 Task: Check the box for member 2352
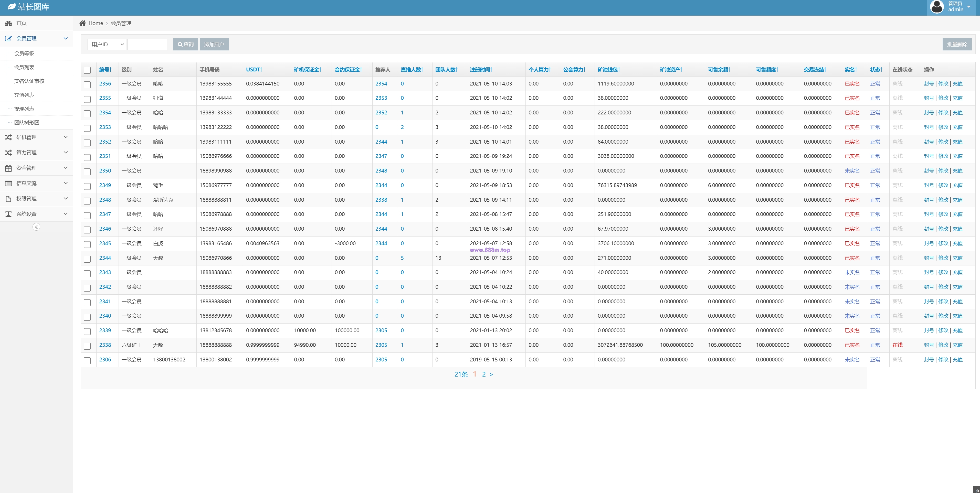87,143
